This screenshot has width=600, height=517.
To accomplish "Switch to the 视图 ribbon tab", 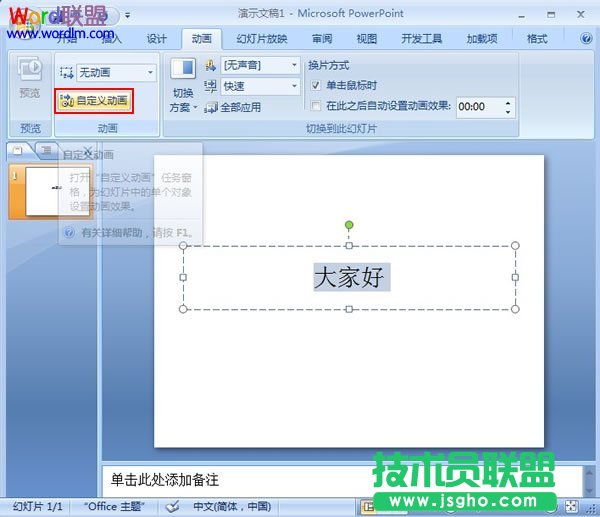I will pos(367,39).
